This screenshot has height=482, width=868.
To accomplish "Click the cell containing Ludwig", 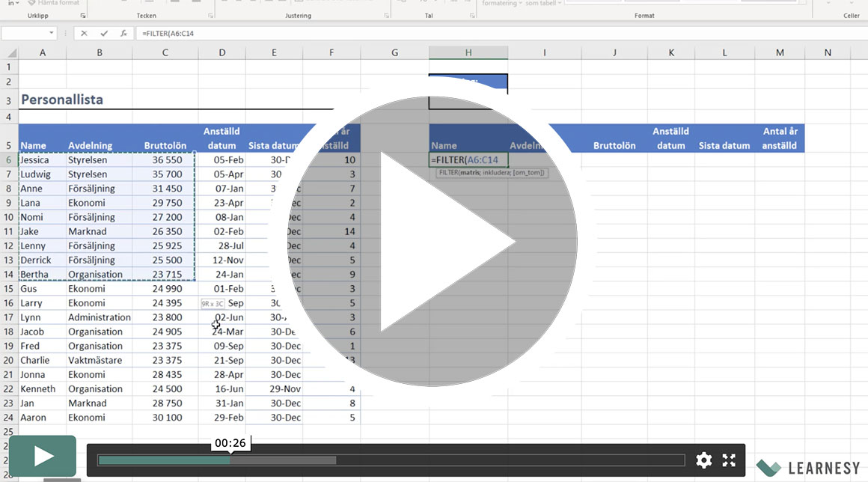I will [x=43, y=174].
